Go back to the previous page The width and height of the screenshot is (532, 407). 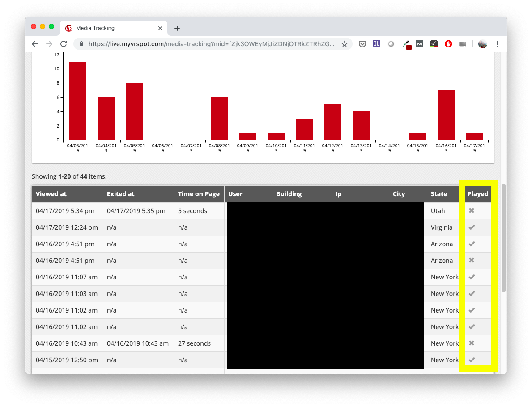pos(35,44)
